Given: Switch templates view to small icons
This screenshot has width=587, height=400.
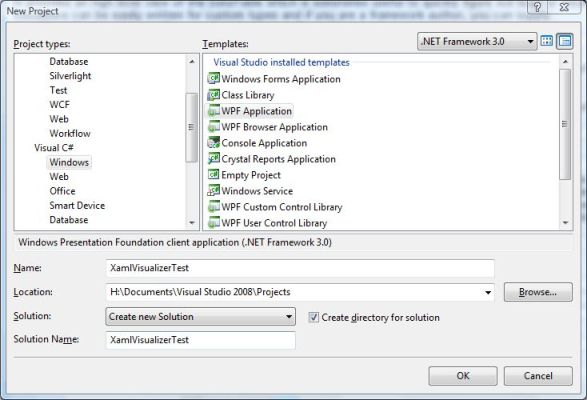Looking at the screenshot, I should click(x=565, y=41).
